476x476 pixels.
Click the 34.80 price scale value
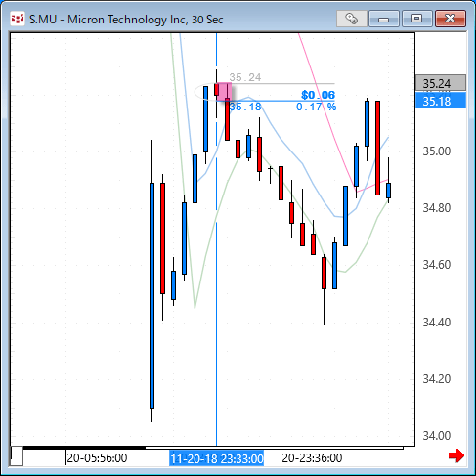tap(437, 208)
